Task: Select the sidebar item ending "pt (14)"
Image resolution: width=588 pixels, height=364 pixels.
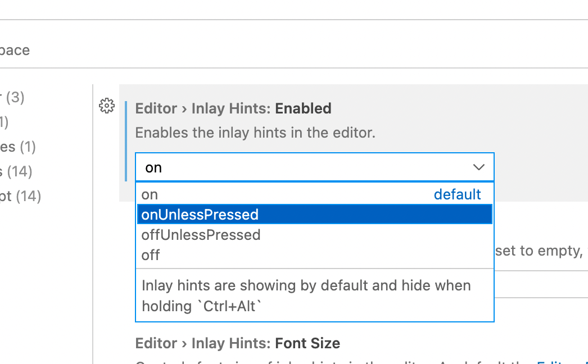Action: pos(22,196)
